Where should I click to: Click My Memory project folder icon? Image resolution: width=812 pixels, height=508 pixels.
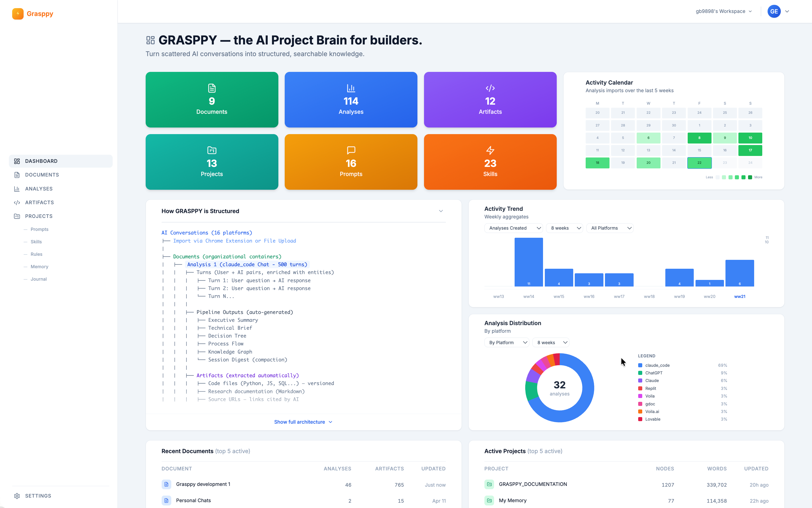pos(489,501)
